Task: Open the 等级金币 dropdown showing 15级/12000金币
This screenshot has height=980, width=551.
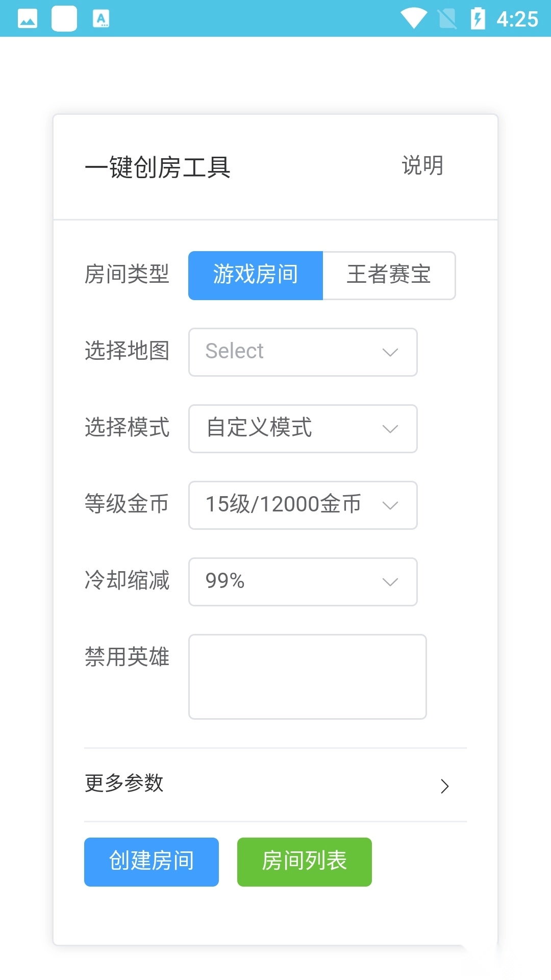Action: pos(302,505)
